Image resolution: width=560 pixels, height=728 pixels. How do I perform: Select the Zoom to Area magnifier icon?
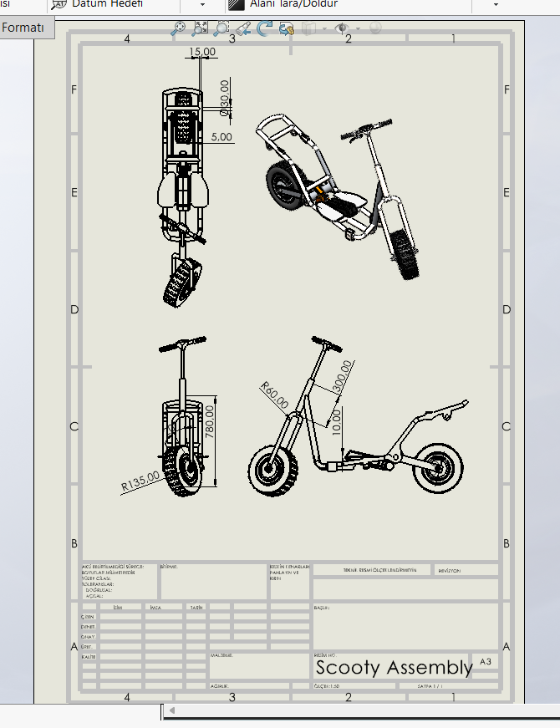click(x=221, y=28)
